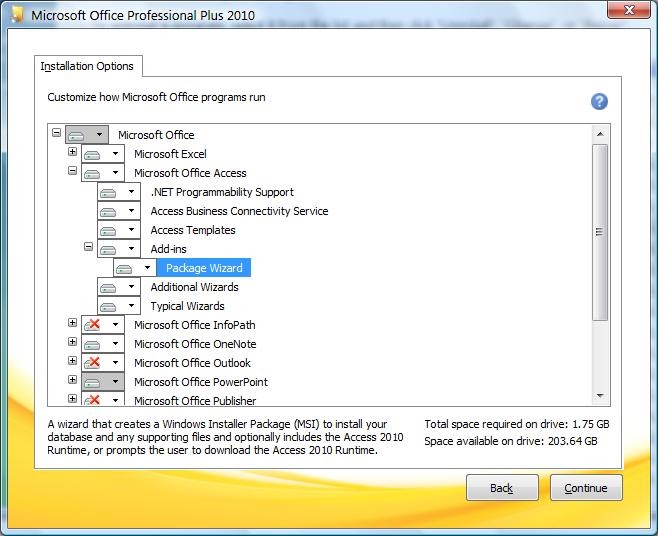
Task: Expand the Microsoft Excel node
Action: [x=72, y=152]
